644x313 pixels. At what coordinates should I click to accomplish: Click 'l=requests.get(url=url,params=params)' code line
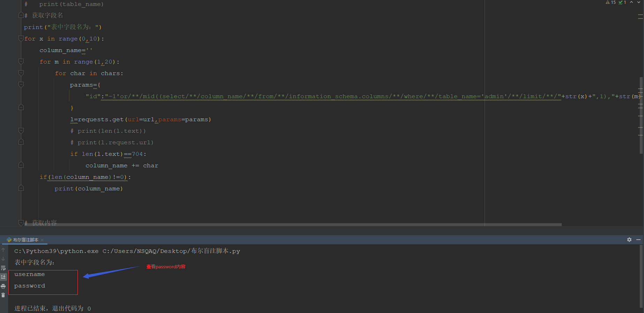(141, 119)
